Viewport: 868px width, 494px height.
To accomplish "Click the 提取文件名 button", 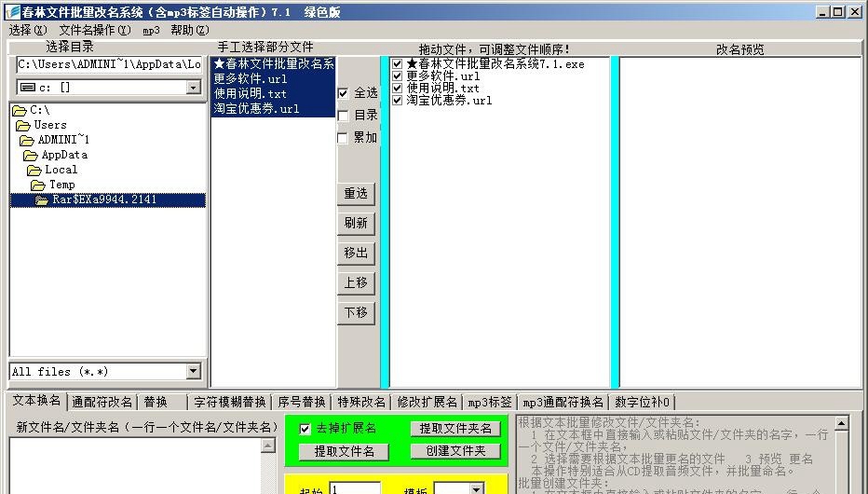I will click(x=344, y=452).
